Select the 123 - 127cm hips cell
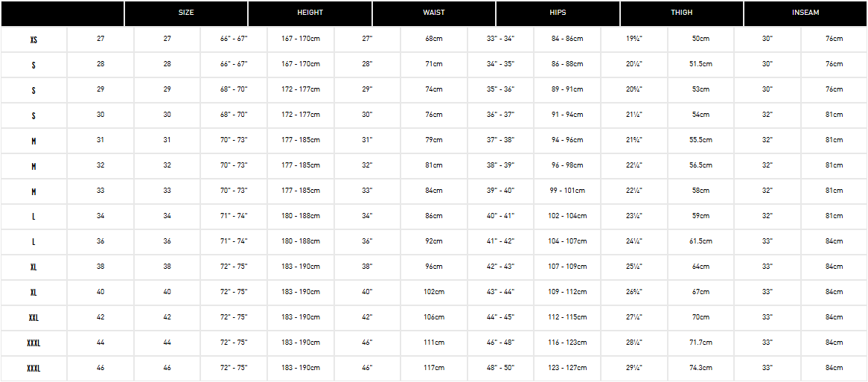The width and height of the screenshot is (868, 382). (567, 368)
